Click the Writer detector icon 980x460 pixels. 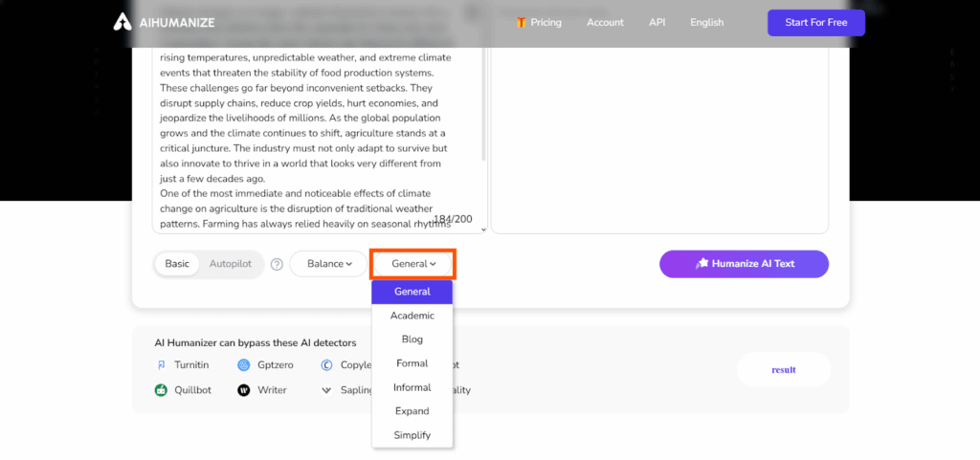[244, 390]
